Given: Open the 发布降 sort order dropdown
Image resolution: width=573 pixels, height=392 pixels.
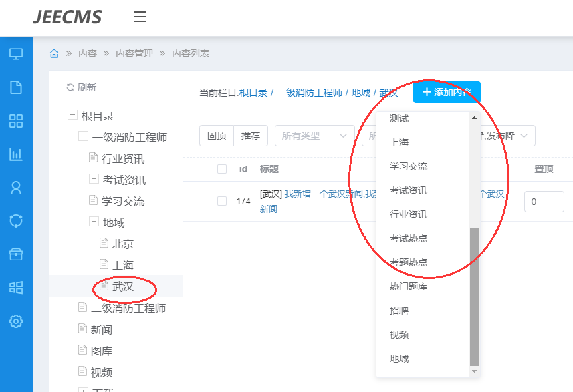Looking at the screenshot, I should click(x=507, y=136).
